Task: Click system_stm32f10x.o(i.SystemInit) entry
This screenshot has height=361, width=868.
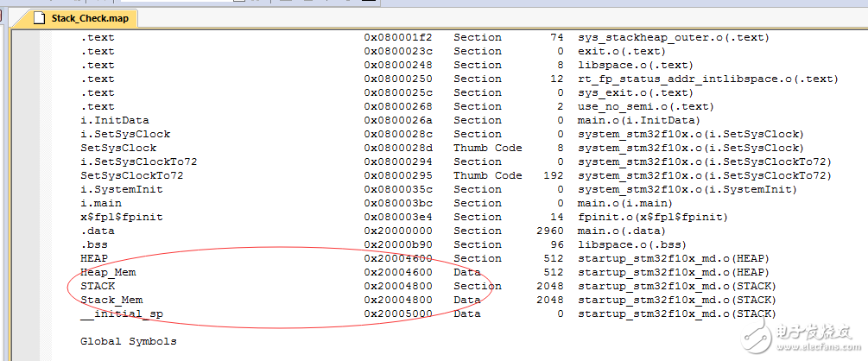Action: pos(687,190)
